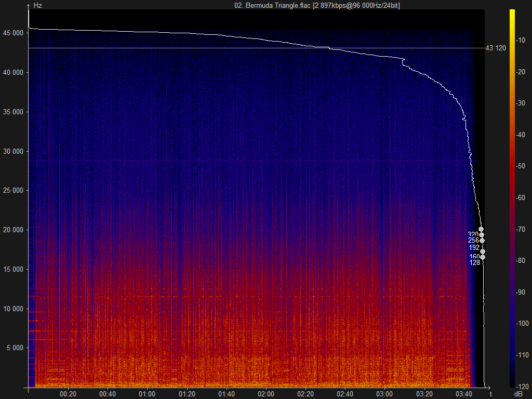Click the "02:40" time axis label
532x399 pixels.
(x=345, y=394)
